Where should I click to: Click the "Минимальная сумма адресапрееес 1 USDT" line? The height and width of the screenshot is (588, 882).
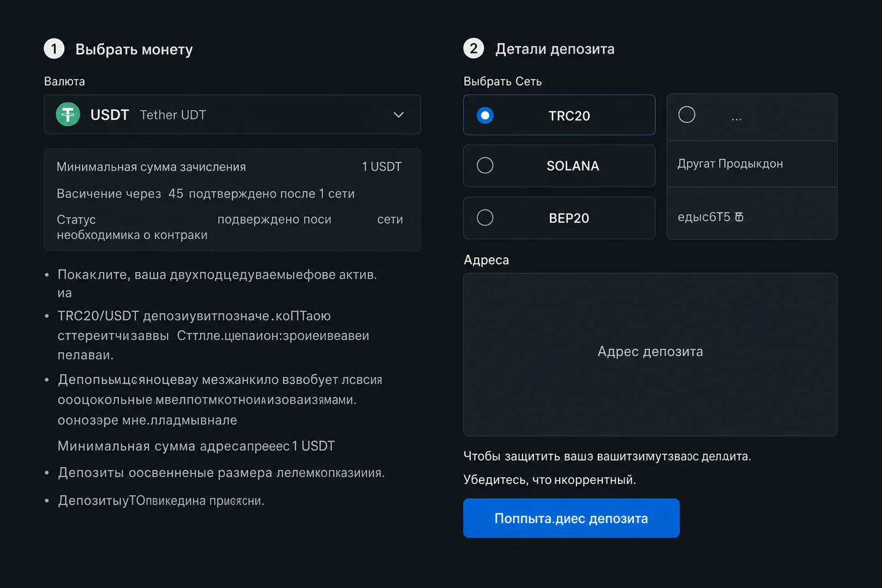196,446
